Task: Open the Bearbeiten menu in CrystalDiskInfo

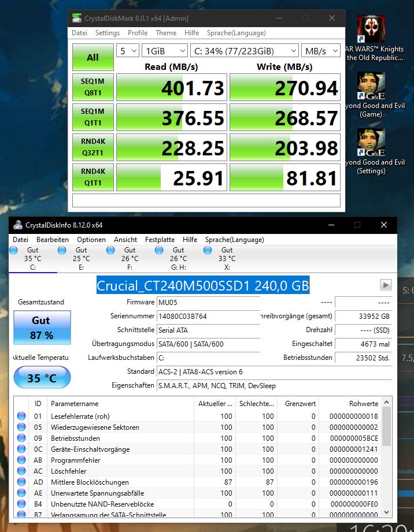Action: point(53,240)
